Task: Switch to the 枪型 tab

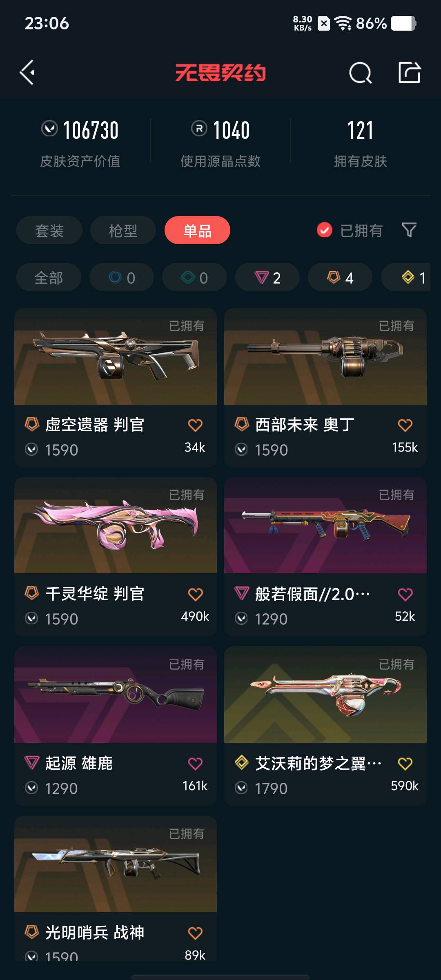Action: point(123,230)
